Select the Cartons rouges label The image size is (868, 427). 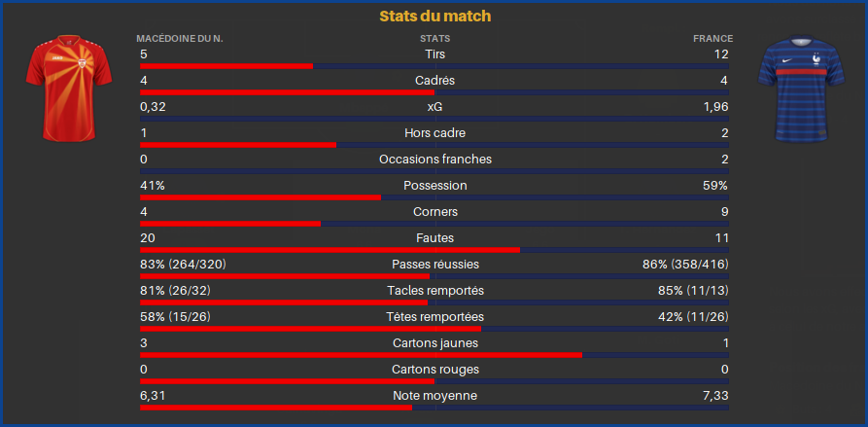(x=435, y=370)
